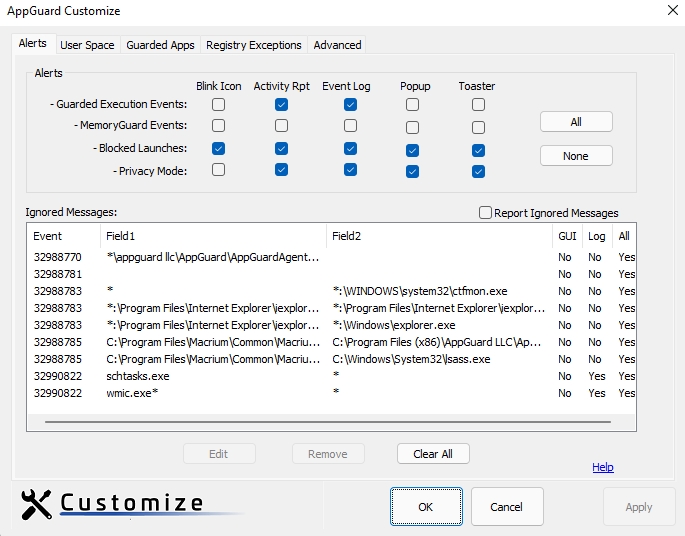Select the Macrium row with AppGuard LLC
Screen dimensions: 685x536
coord(332,342)
